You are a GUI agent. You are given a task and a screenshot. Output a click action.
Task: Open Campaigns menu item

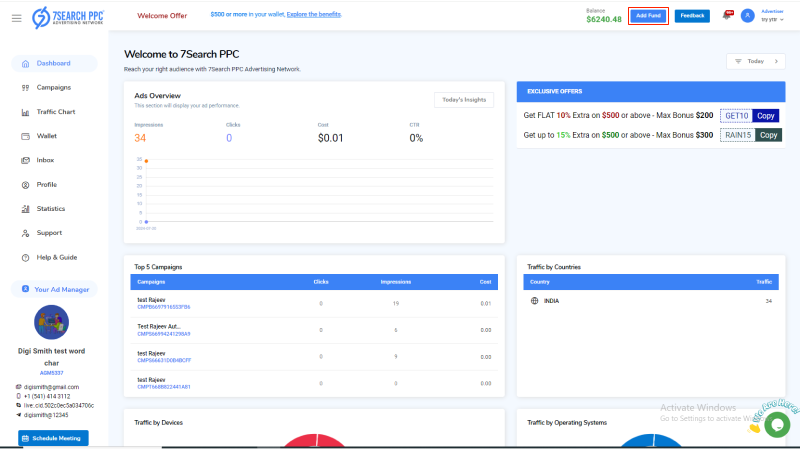click(54, 88)
